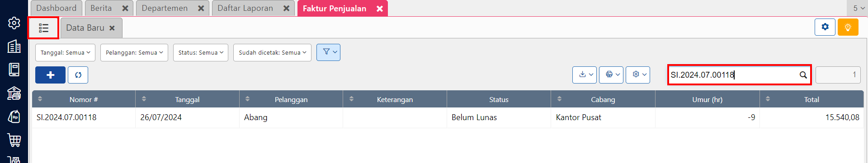Open the download export dropdown
The height and width of the screenshot is (163, 868).
pyautogui.click(x=585, y=75)
